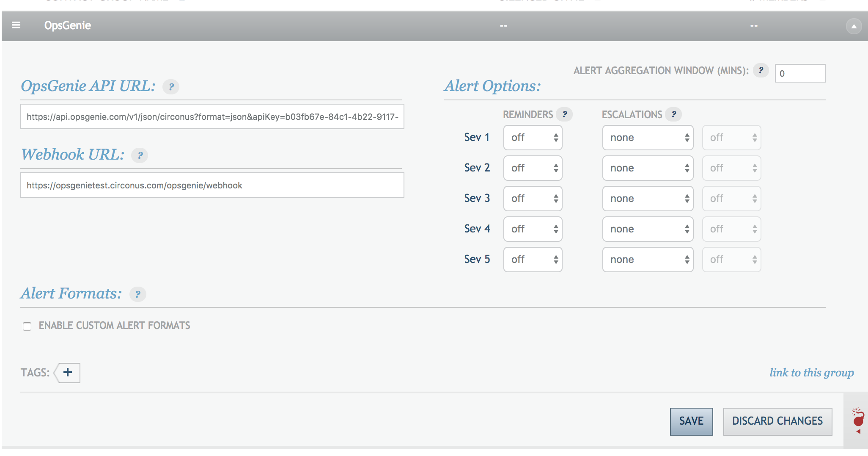Click the SAVE button
Image resolution: width=868 pixels, height=456 pixels.
(691, 421)
